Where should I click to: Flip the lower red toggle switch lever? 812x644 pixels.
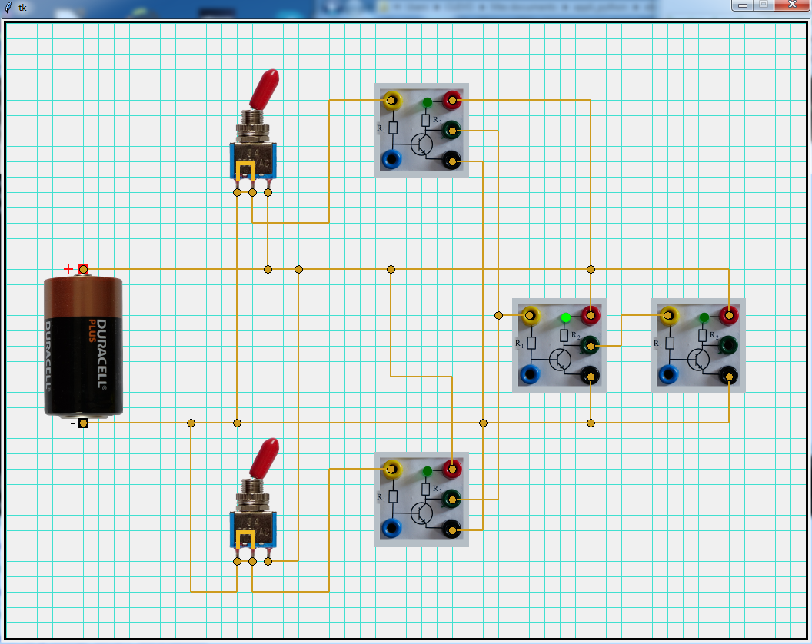266,455
